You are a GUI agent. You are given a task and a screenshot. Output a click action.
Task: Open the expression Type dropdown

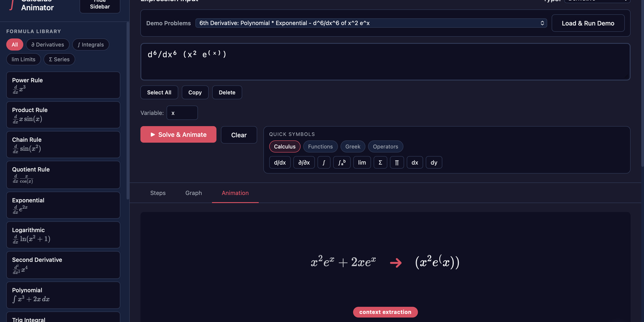(597, 1)
